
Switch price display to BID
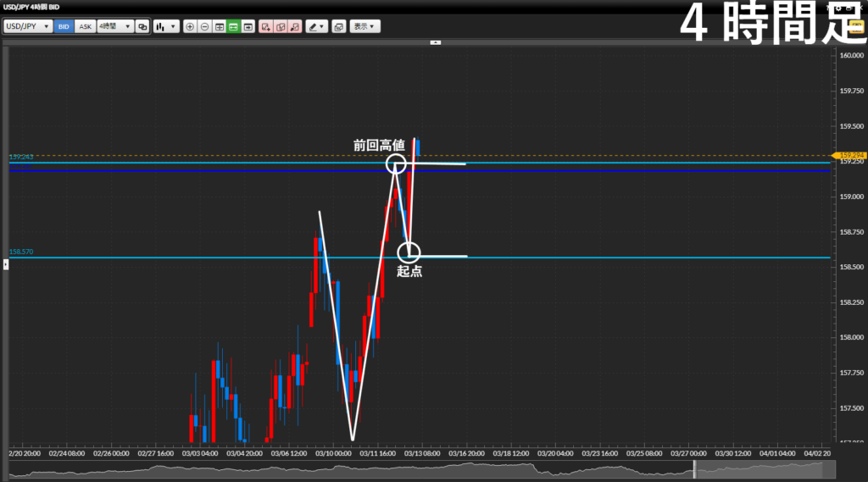point(64,26)
